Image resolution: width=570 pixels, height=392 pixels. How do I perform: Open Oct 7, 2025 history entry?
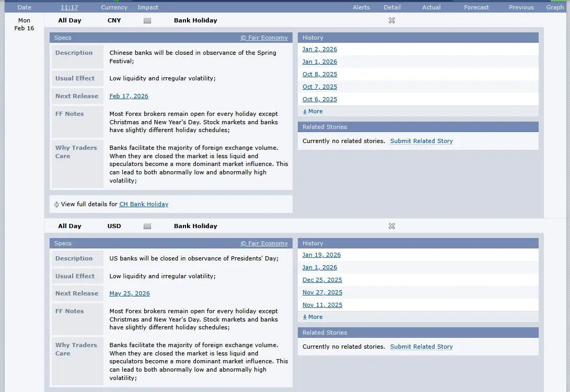[320, 87]
